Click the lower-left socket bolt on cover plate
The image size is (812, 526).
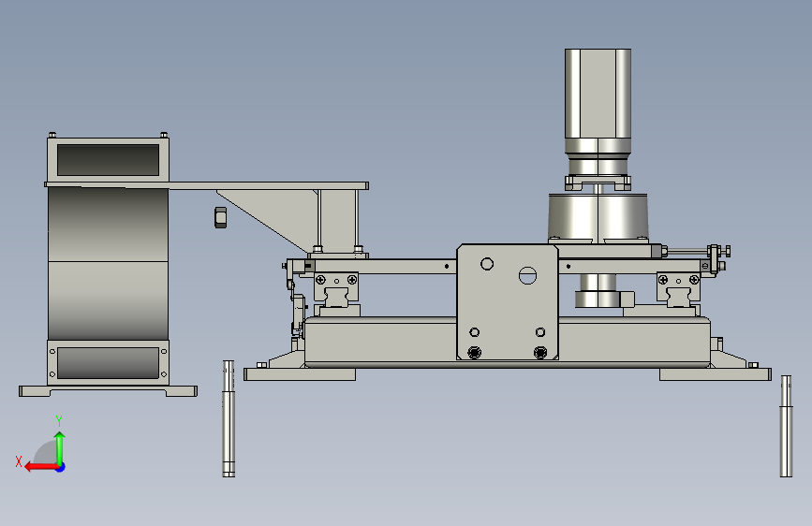474,353
